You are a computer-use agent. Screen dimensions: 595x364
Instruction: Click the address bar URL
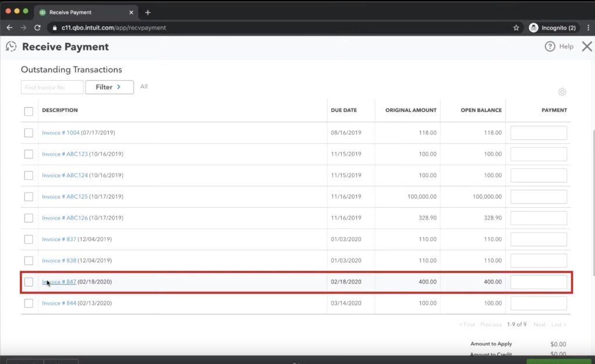(x=113, y=28)
